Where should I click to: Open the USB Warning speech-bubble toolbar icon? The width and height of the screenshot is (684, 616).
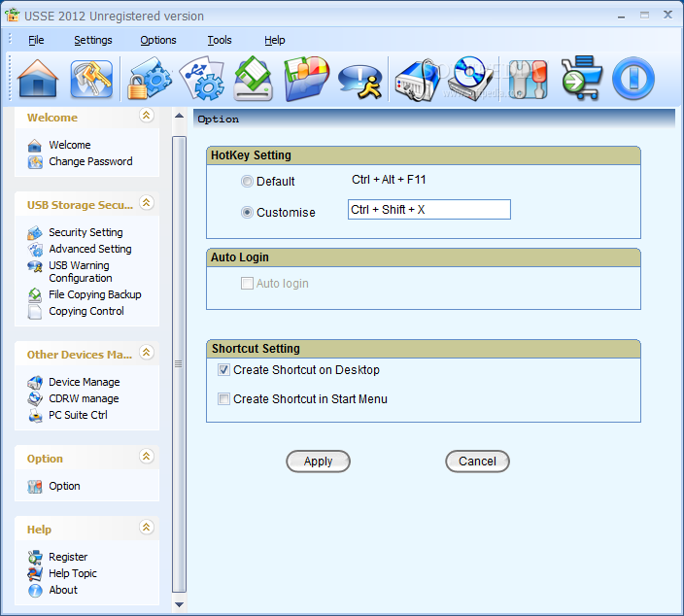click(360, 82)
